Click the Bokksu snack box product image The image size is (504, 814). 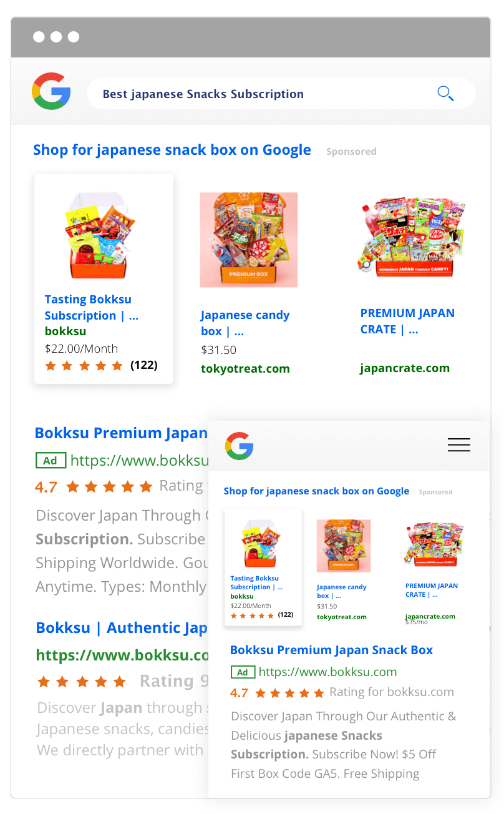click(100, 235)
